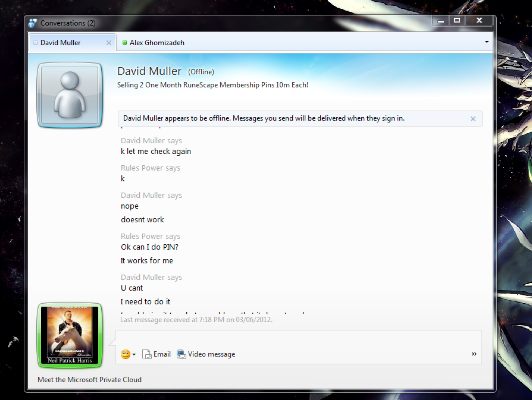Open the Meet the Microsoft Private Cloud link

[90, 380]
